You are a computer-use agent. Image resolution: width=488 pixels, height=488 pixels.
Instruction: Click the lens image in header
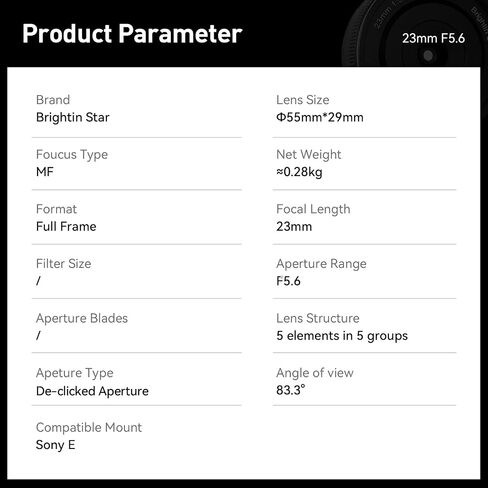pyautogui.click(x=413, y=33)
